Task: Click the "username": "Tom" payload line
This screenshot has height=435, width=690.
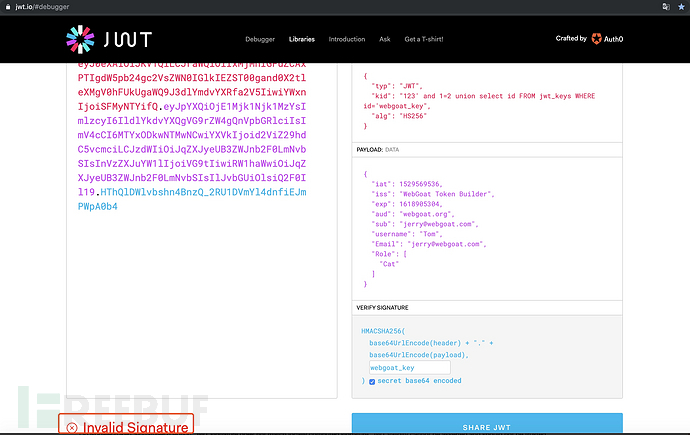Action: point(407,234)
